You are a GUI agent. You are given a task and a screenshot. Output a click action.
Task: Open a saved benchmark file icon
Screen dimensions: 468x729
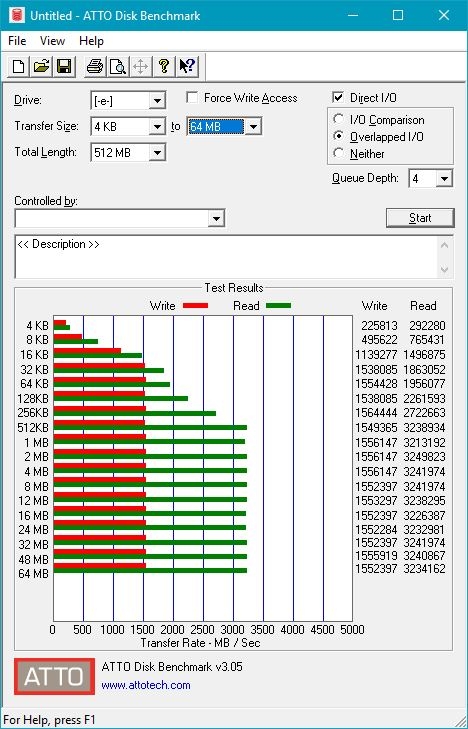click(x=41, y=66)
